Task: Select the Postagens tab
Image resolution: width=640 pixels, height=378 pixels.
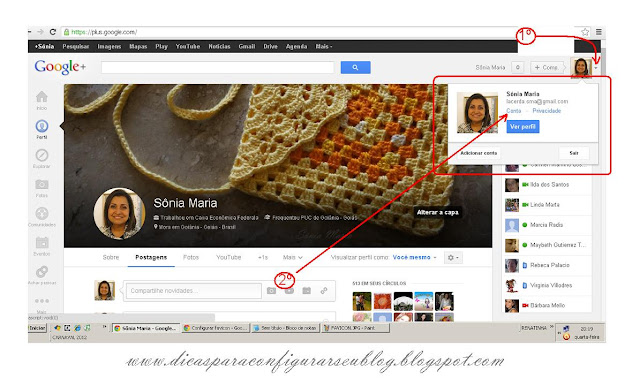Action: [151, 258]
